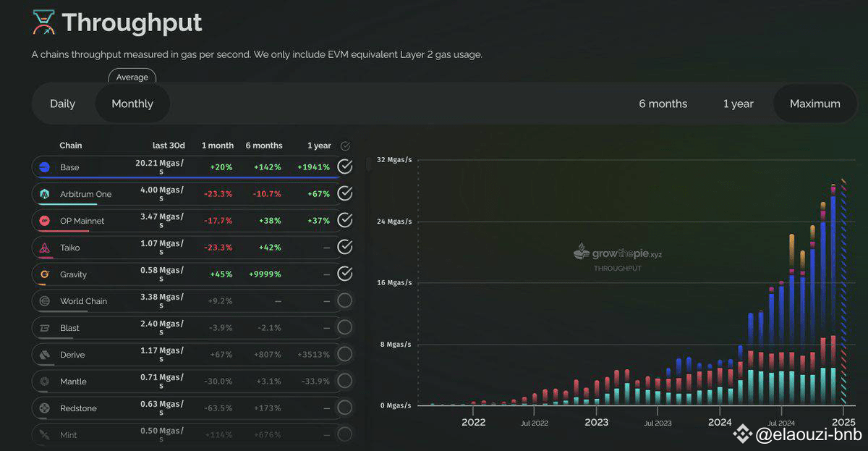Screen dimensions: 868x451
Task: Click the Taiko pink logo icon
Action: click(x=45, y=248)
